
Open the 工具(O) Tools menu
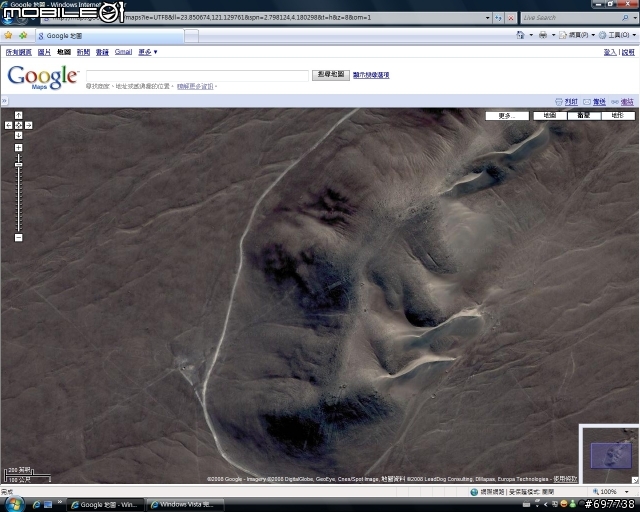pos(617,35)
